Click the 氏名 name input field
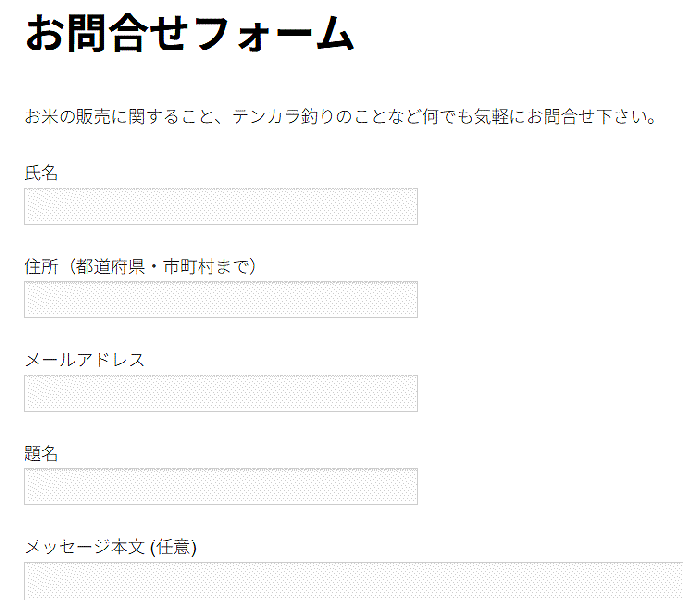683x600 pixels. click(x=220, y=206)
